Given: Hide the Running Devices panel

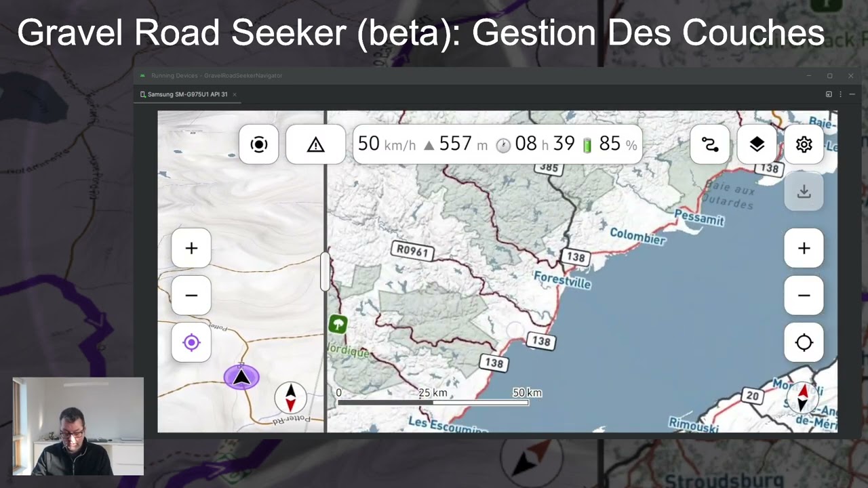Looking at the screenshot, I should pos(852,94).
